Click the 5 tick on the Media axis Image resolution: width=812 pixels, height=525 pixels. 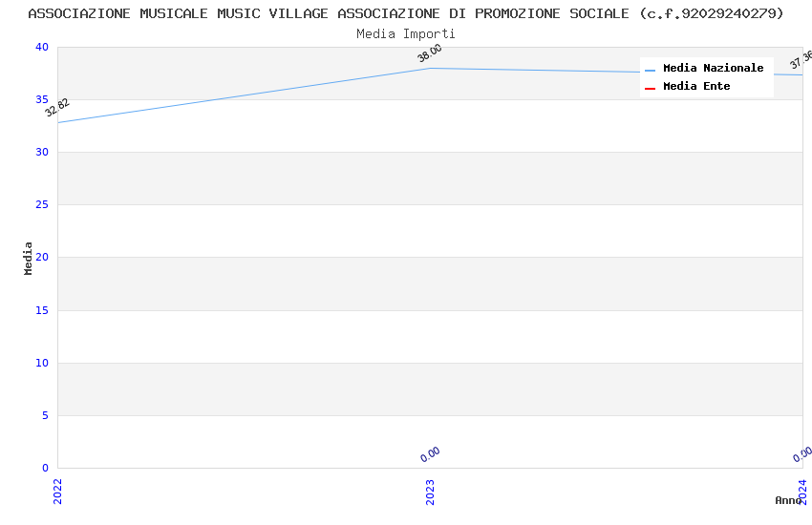[44, 415]
